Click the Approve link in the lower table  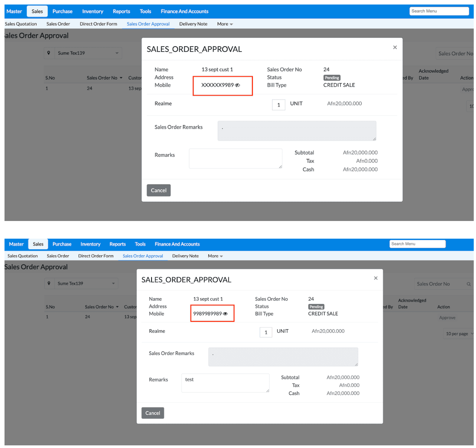point(447,318)
